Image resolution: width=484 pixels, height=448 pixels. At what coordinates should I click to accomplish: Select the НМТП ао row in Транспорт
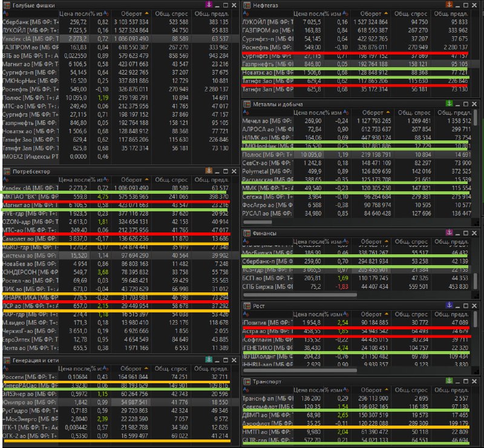[x=360, y=432]
